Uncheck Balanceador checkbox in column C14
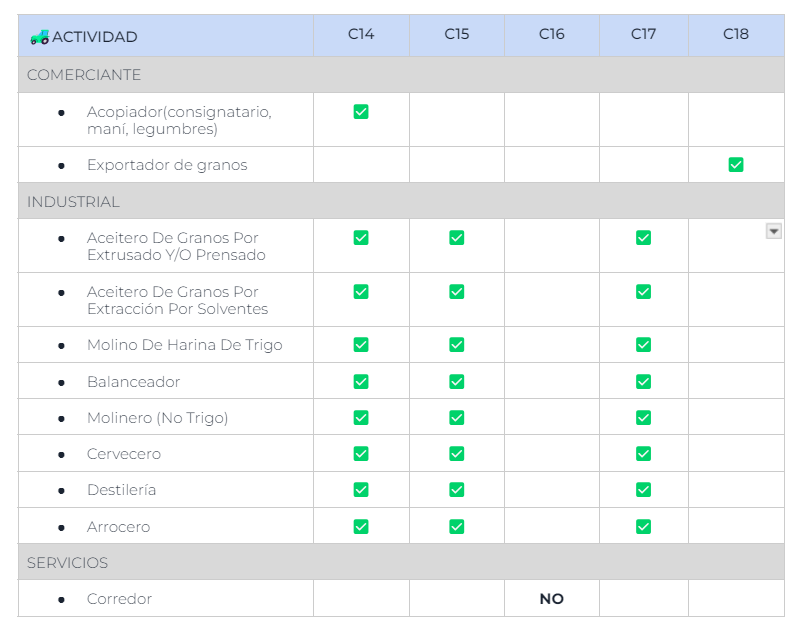Viewport: 800px width, 628px height. (361, 382)
